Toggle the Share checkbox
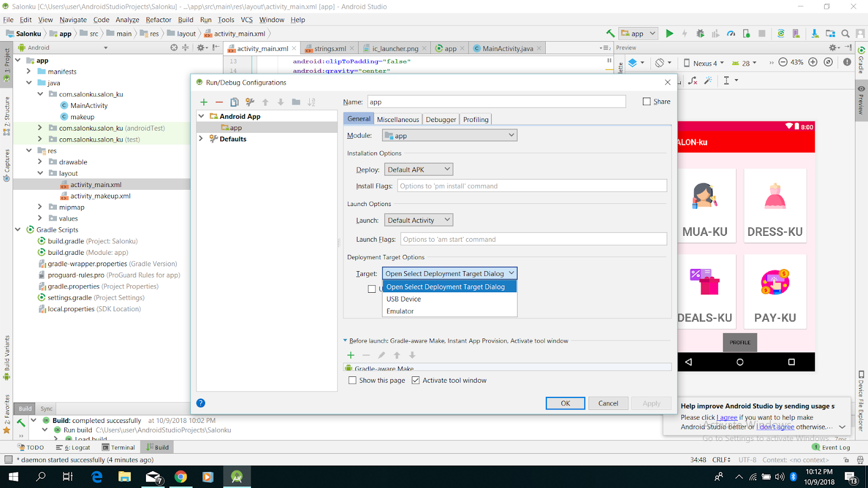 tap(647, 101)
